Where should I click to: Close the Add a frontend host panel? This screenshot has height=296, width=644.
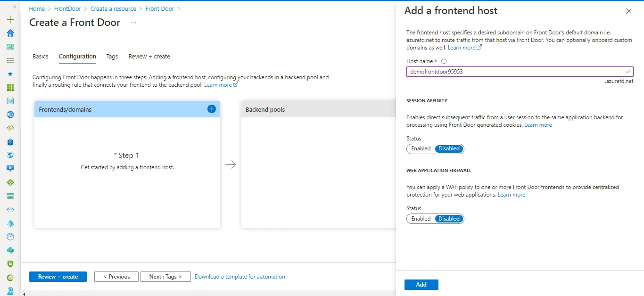coord(628,11)
